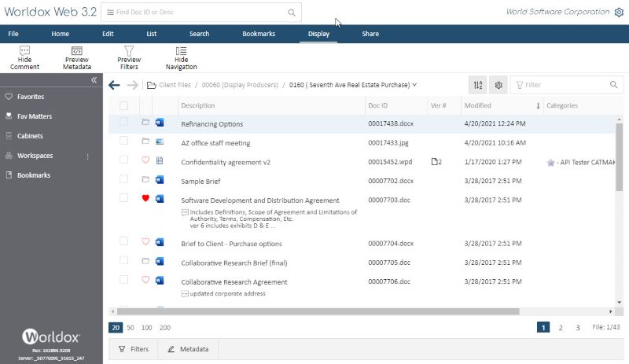Open the Workspaces more-options dots
Viewport: 629px width, 364px height.
[87, 156]
